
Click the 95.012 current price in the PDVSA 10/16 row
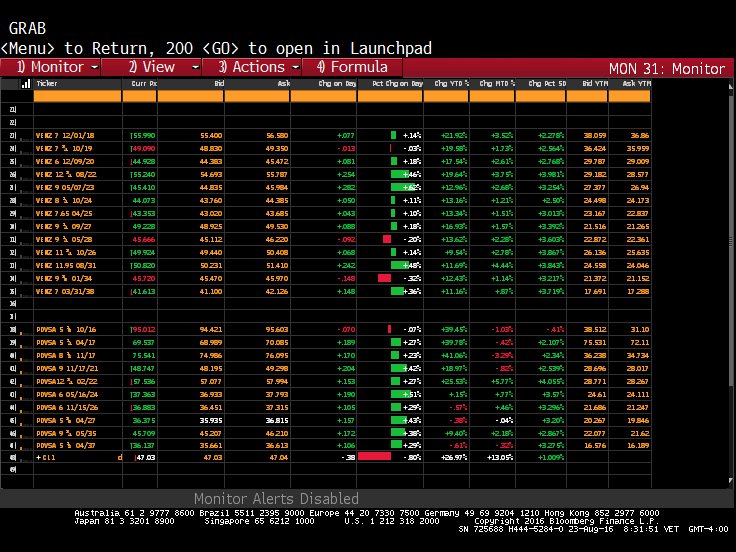pos(144,330)
